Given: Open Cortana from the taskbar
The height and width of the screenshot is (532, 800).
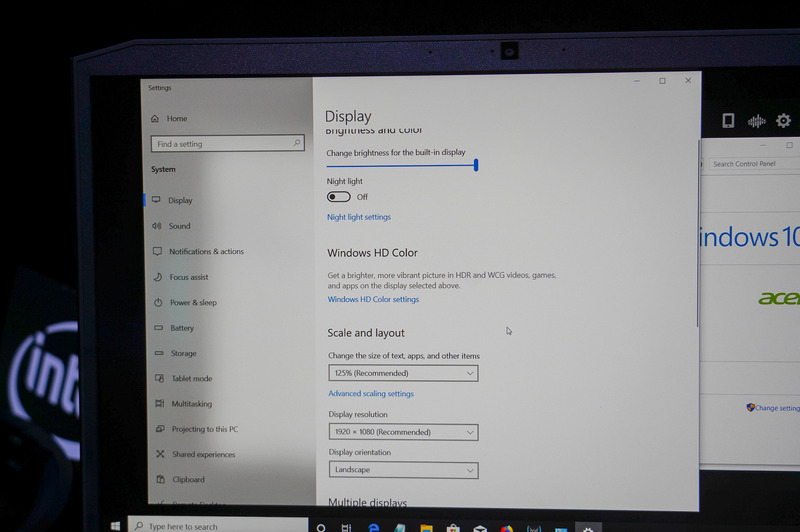Looking at the screenshot, I should [x=321, y=528].
